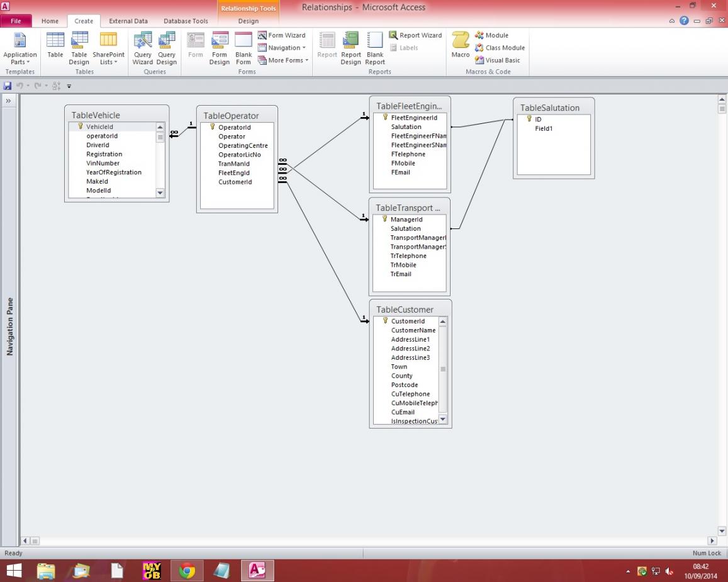Click the horizontal scrollbar right arrow
Image resolution: width=728 pixels, height=582 pixels.
[x=712, y=540]
